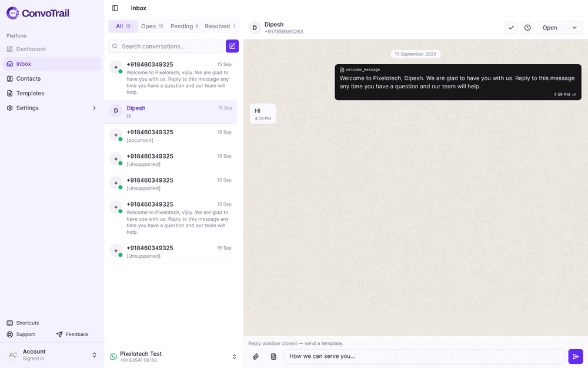Click the Dipesh name in chat header
This screenshot has height=368, width=588.
(x=274, y=24)
